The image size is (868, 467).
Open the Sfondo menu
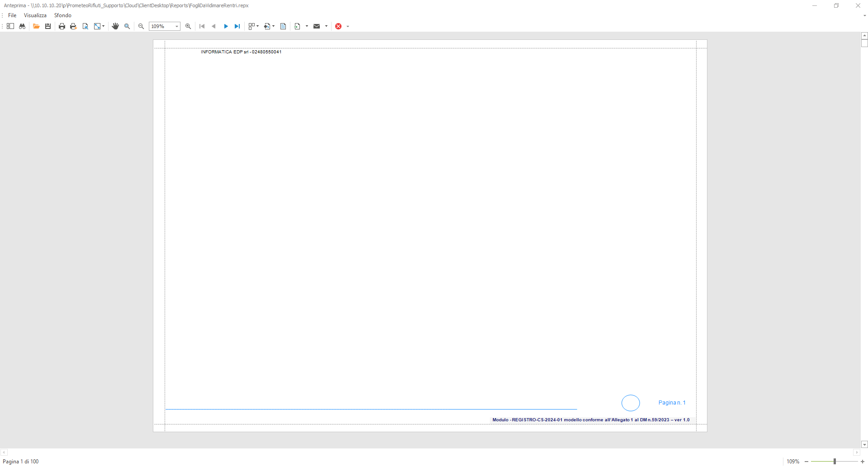tap(63, 15)
